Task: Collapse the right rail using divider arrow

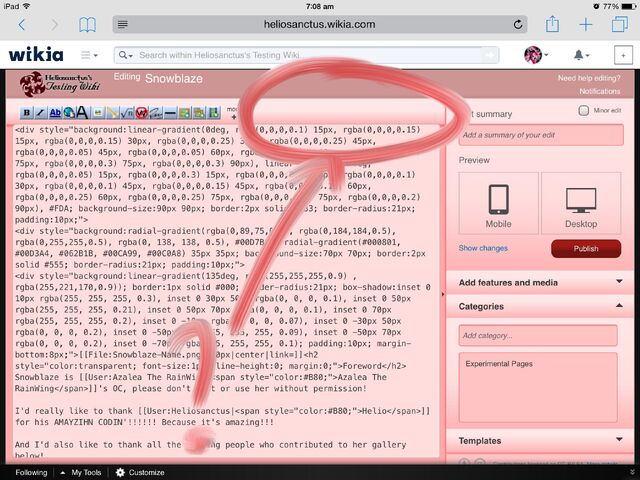Action: point(443,294)
